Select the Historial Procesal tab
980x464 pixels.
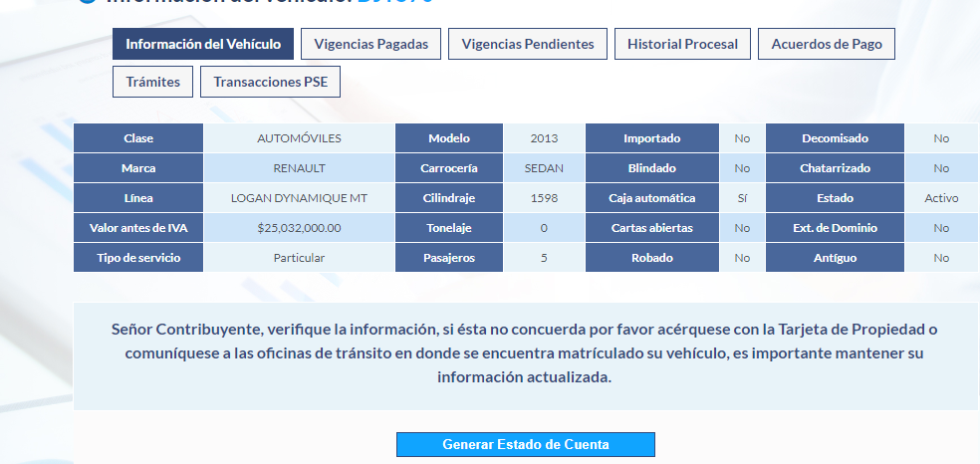coord(682,44)
